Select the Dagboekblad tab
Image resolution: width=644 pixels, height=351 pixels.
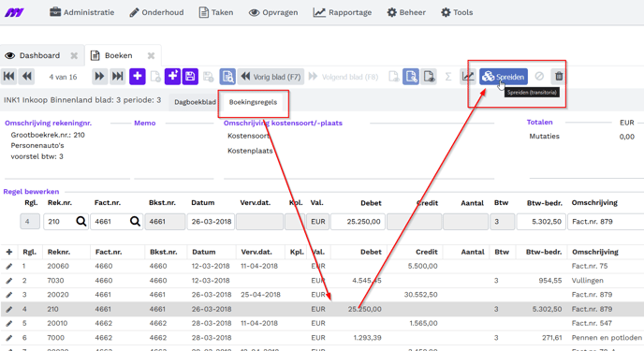(195, 102)
